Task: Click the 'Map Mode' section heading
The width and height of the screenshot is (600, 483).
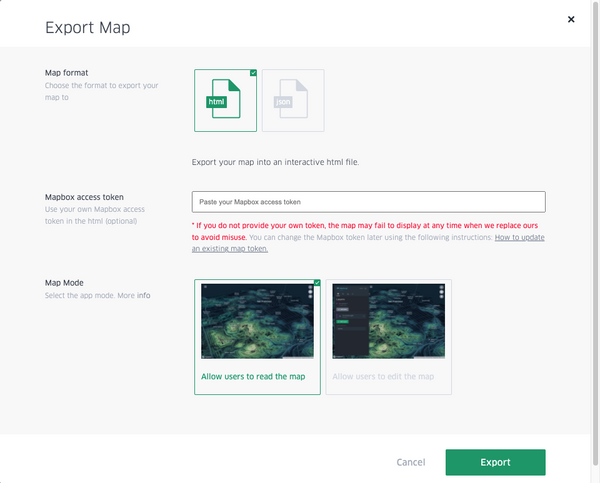Action: 66,284
